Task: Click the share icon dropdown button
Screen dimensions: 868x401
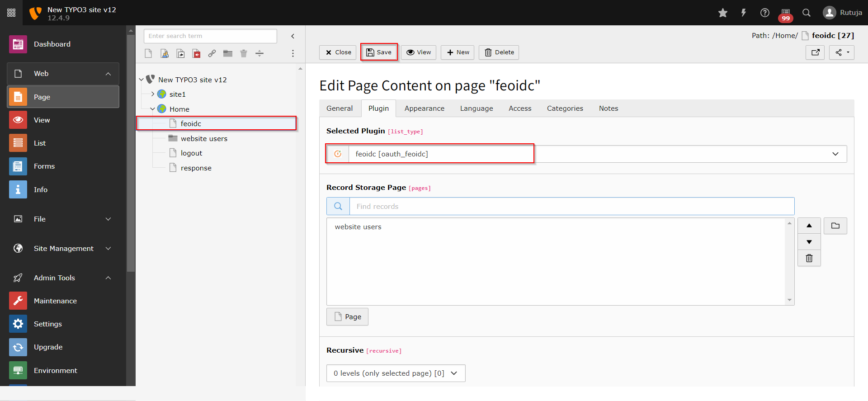Action: click(x=841, y=52)
